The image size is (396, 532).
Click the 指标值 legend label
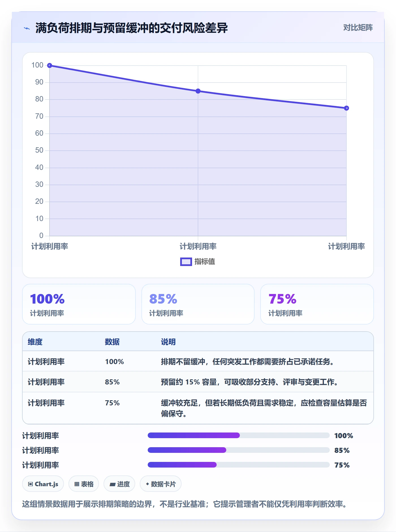(205, 262)
